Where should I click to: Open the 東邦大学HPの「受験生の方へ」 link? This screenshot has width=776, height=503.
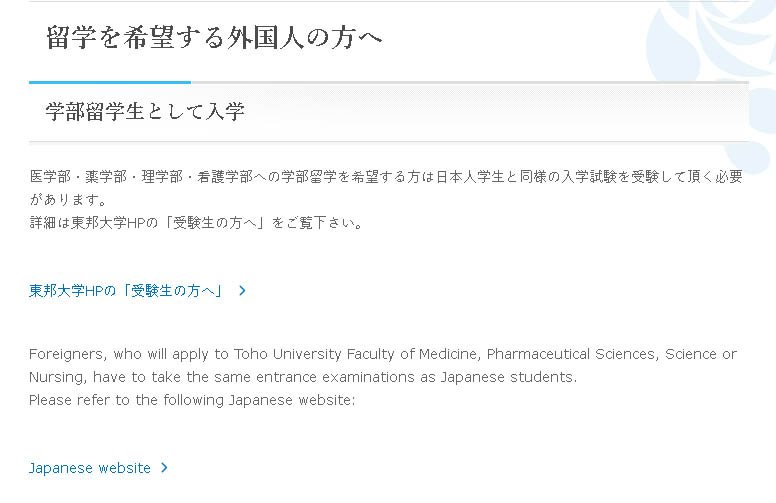(x=126, y=291)
